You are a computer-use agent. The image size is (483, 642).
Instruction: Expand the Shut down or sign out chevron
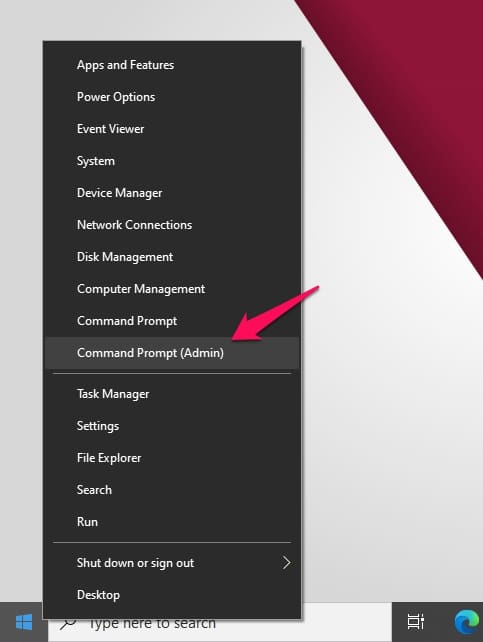[287, 563]
